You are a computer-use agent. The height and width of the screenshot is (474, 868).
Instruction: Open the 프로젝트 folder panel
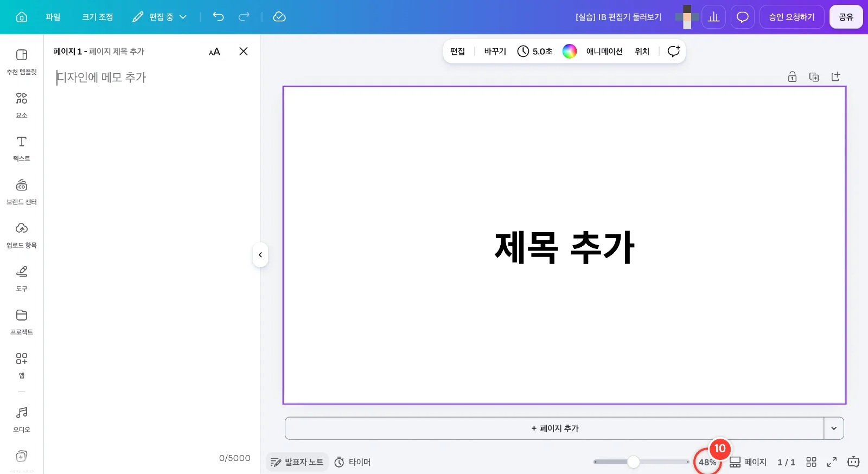(22, 322)
